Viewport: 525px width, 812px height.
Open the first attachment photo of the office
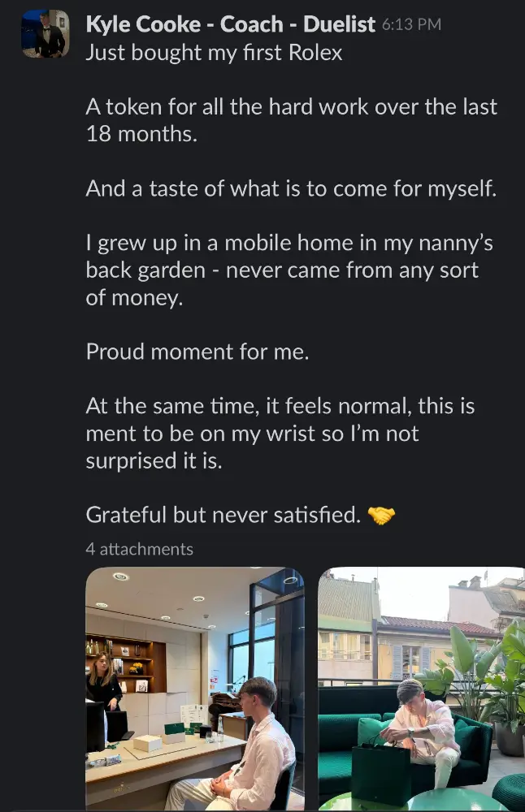pos(194,689)
